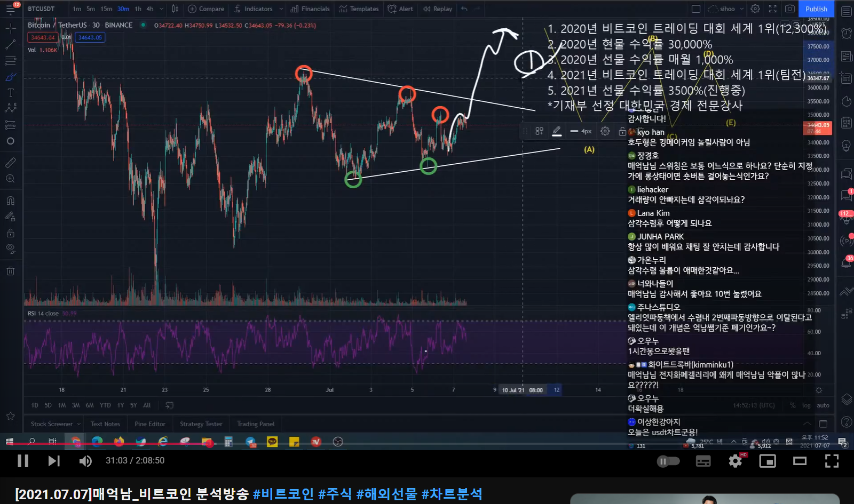The width and height of the screenshot is (854, 504).
Task: Click the red video progress bar scrubber
Action: point(210,443)
